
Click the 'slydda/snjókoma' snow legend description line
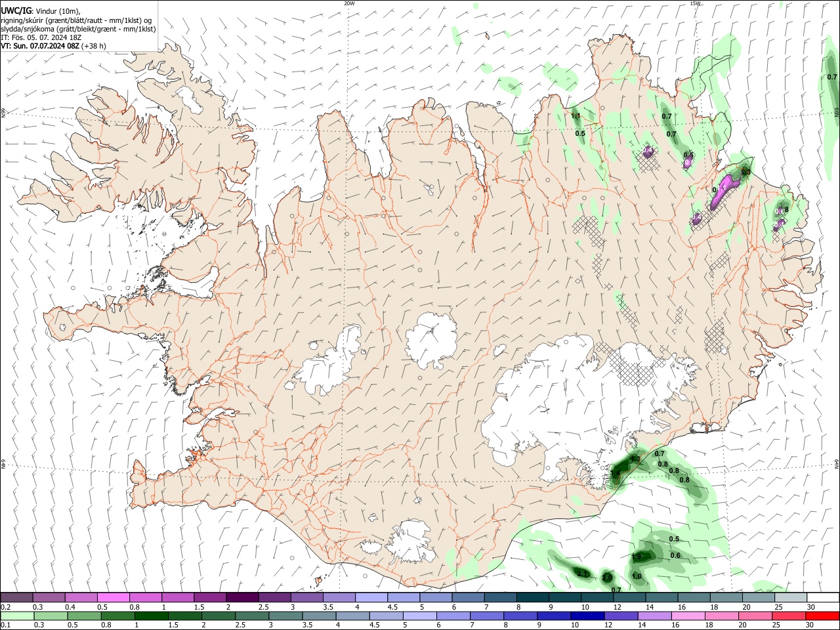(x=78, y=29)
